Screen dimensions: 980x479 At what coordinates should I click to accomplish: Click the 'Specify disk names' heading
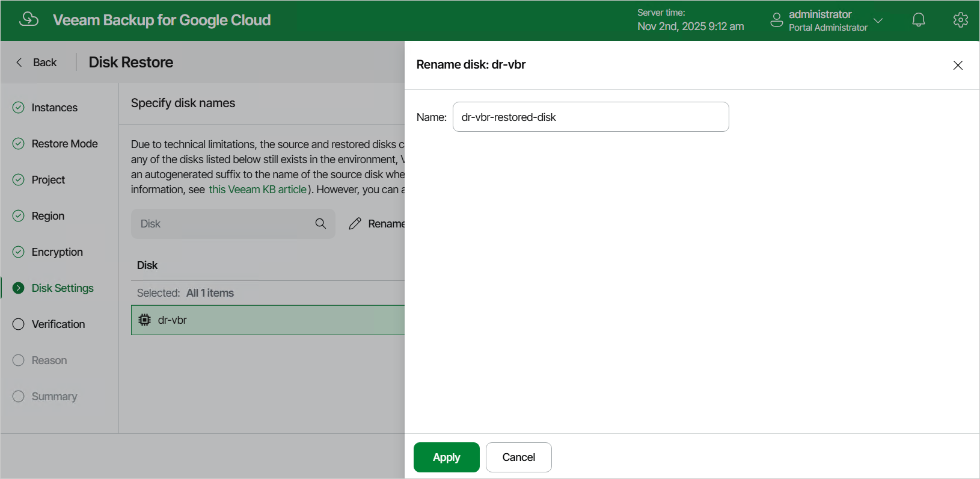[183, 103]
